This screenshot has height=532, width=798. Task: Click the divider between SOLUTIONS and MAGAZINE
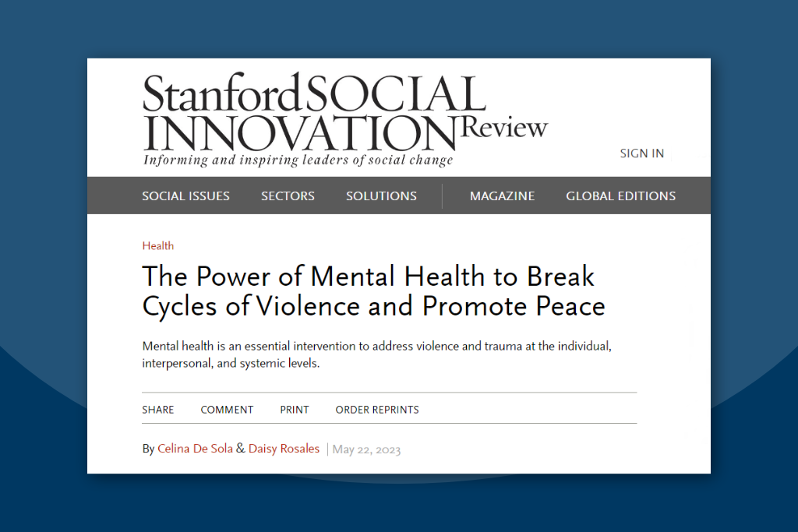pos(443,196)
